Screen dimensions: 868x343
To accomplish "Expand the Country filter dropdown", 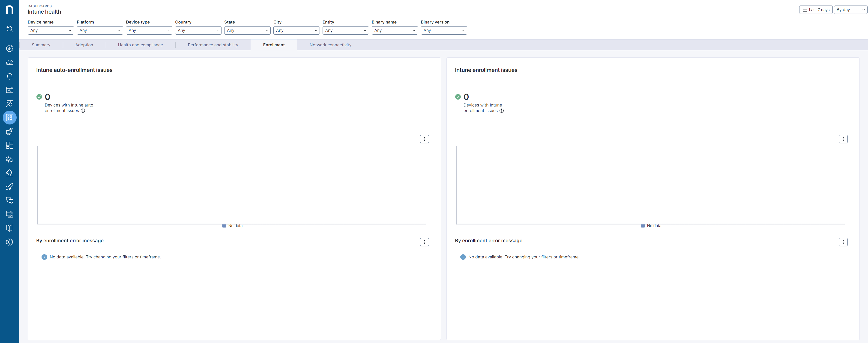I will click(198, 30).
